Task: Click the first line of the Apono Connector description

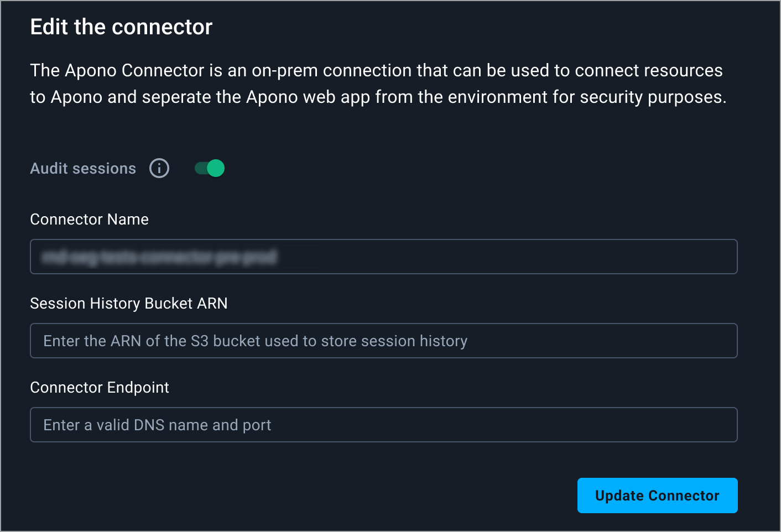Action: point(376,71)
